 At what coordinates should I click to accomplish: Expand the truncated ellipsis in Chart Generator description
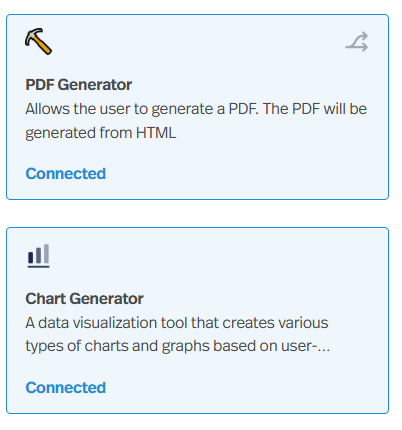pos(324,348)
